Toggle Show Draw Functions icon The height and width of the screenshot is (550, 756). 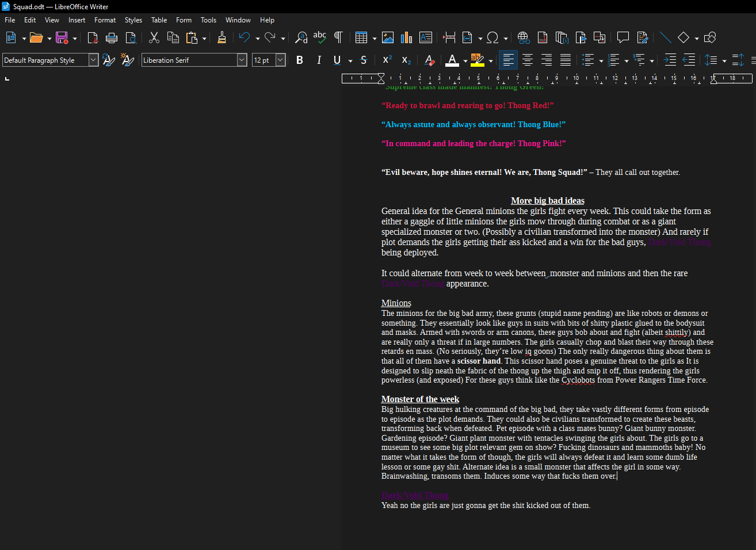click(710, 38)
